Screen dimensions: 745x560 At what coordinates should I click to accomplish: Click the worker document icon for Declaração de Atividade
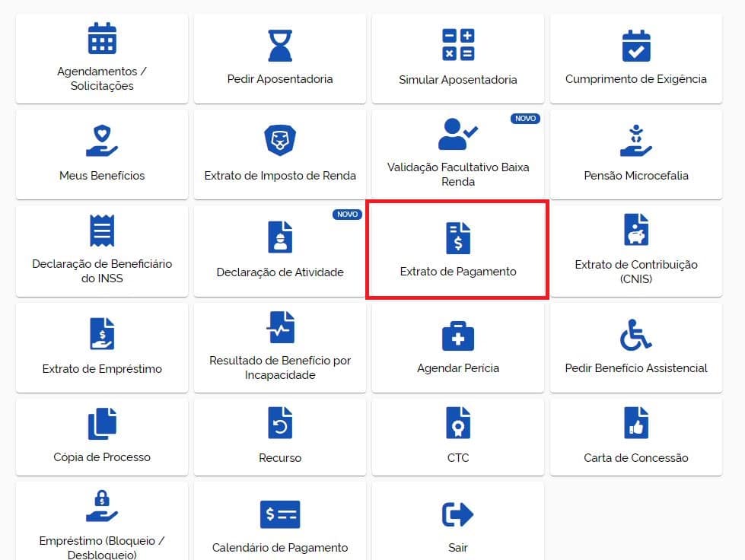[x=280, y=237]
